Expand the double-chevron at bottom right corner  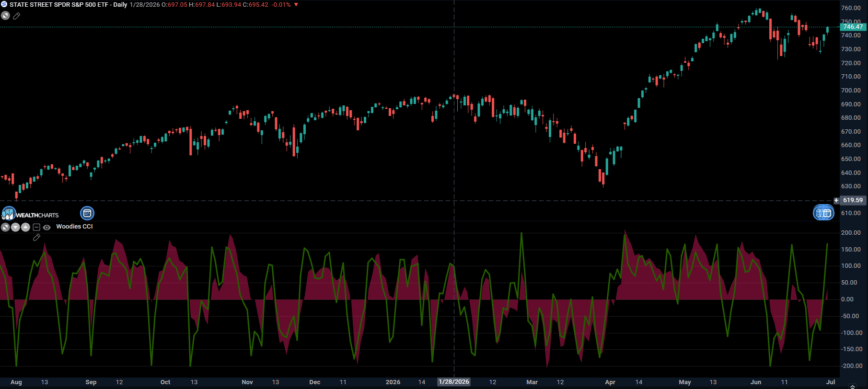point(852,386)
